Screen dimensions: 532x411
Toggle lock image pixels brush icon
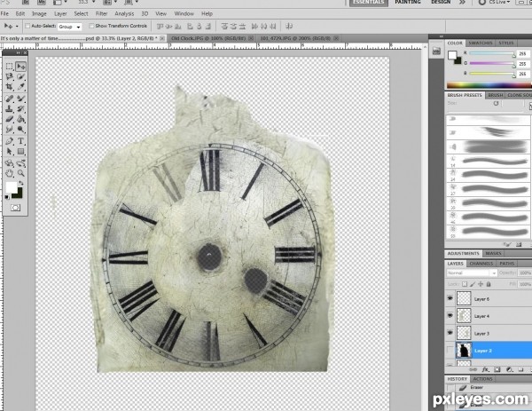pyautogui.click(x=473, y=284)
